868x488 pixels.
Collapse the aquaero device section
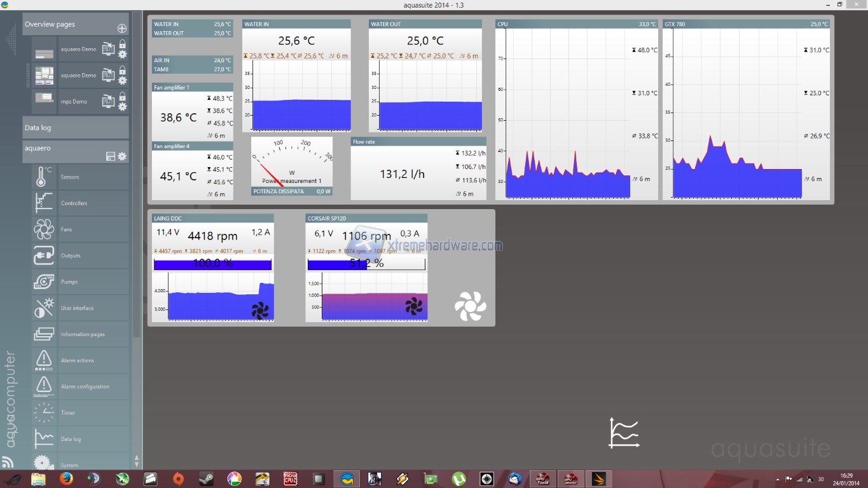coord(64,149)
